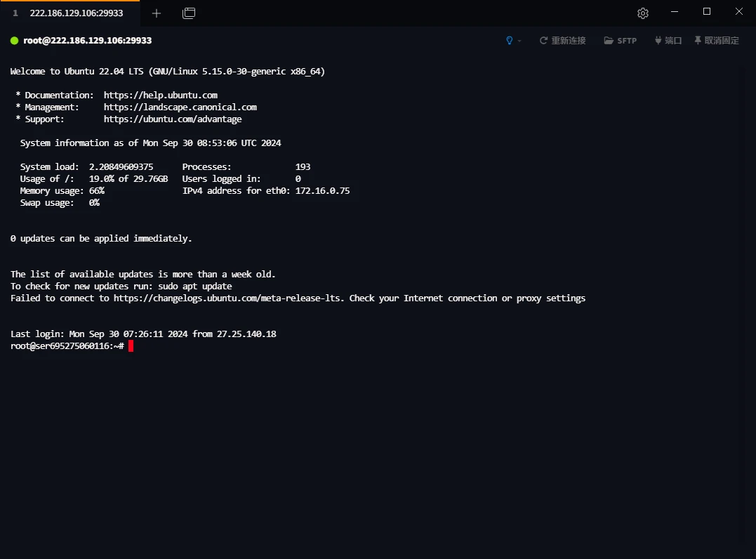Open port forwarding (端口)

pyautogui.click(x=668, y=41)
